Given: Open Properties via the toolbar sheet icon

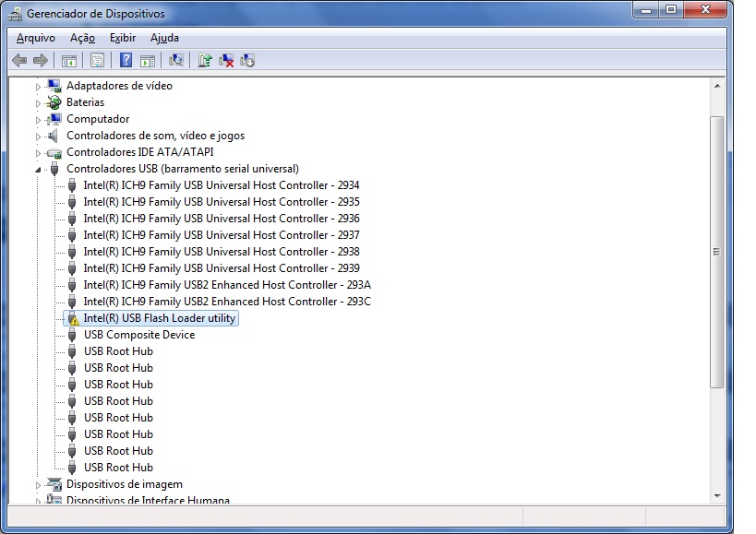Looking at the screenshot, I should click(x=98, y=60).
